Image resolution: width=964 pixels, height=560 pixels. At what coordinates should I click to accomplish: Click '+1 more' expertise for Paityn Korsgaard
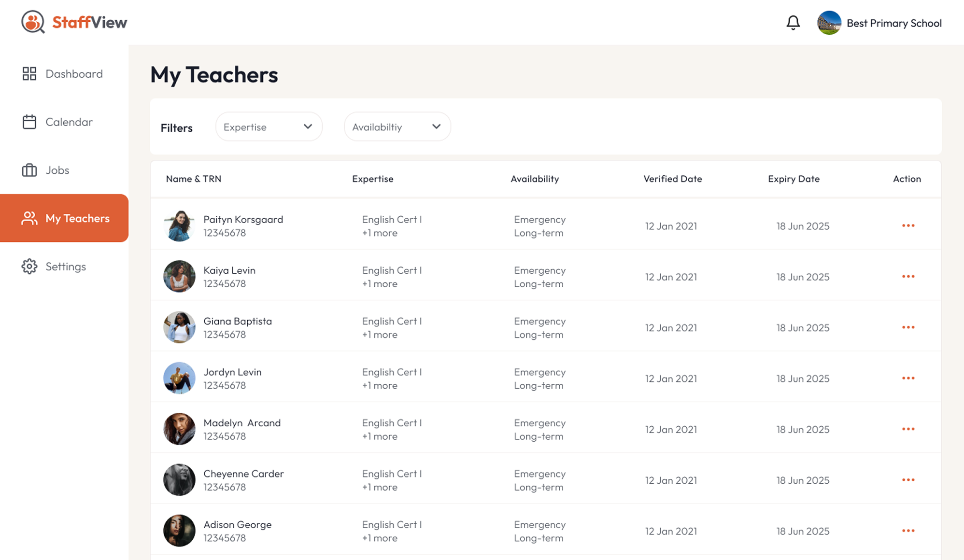click(x=380, y=233)
